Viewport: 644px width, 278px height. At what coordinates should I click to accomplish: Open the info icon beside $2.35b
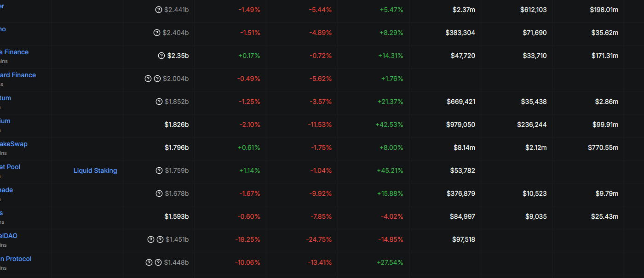pos(161,56)
